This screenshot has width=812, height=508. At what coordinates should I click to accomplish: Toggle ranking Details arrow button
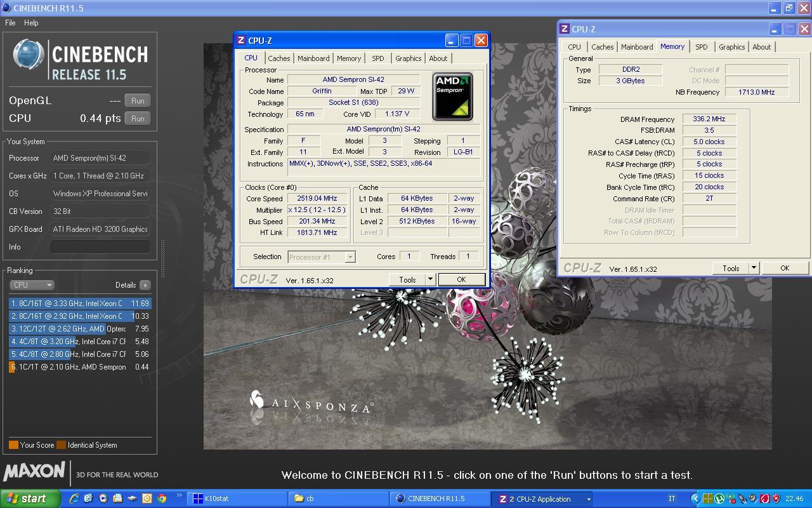pyautogui.click(x=145, y=285)
